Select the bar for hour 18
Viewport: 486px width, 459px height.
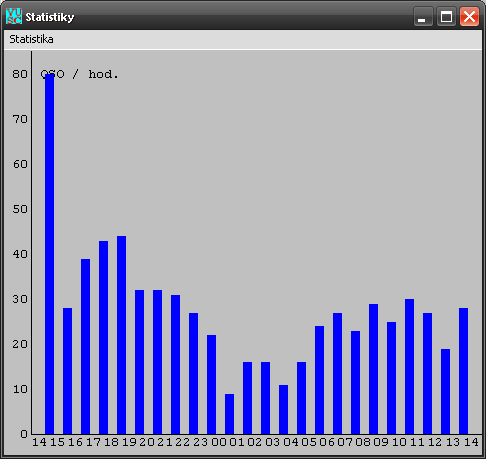click(x=121, y=335)
